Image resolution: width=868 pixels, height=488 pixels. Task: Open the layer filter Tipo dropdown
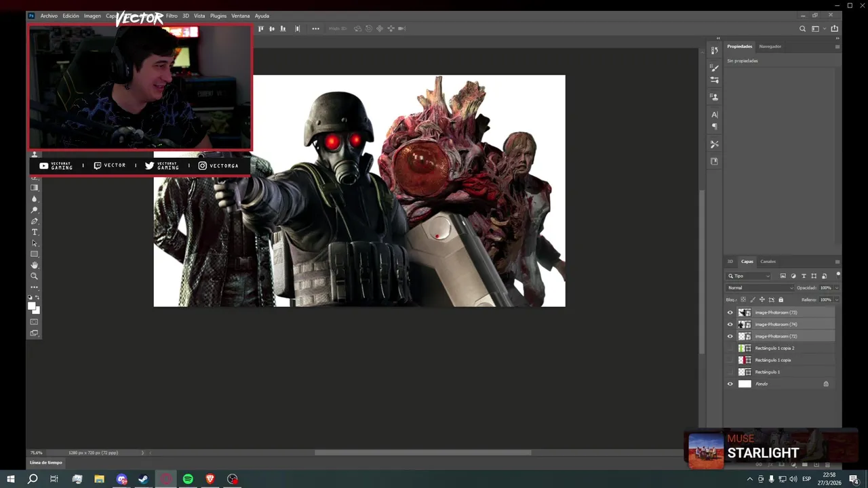pyautogui.click(x=749, y=276)
